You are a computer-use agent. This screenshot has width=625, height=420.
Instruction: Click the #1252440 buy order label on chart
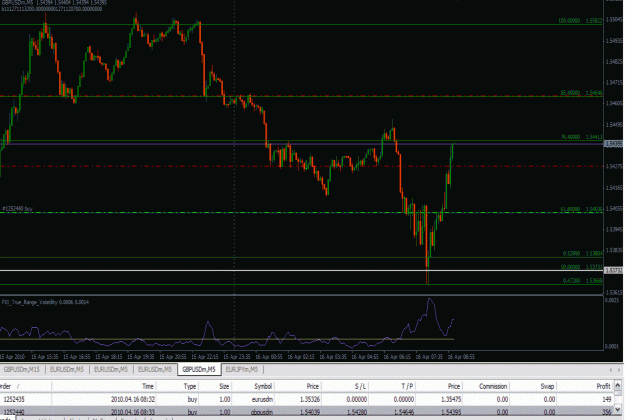pos(17,208)
